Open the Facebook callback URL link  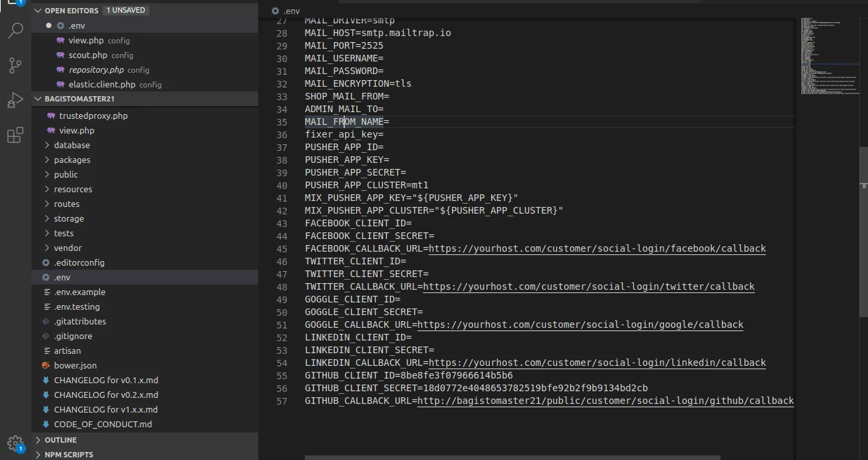(596, 248)
